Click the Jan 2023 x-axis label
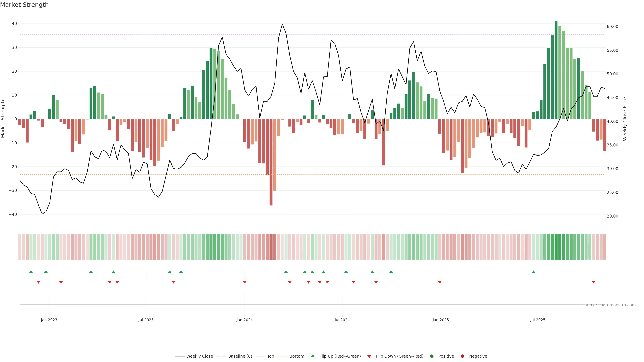The width and height of the screenshot is (644, 362). tap(49, 320)
